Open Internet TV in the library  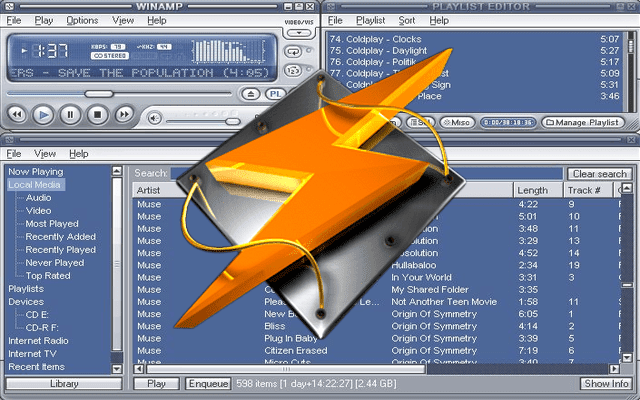click(32, 354)
